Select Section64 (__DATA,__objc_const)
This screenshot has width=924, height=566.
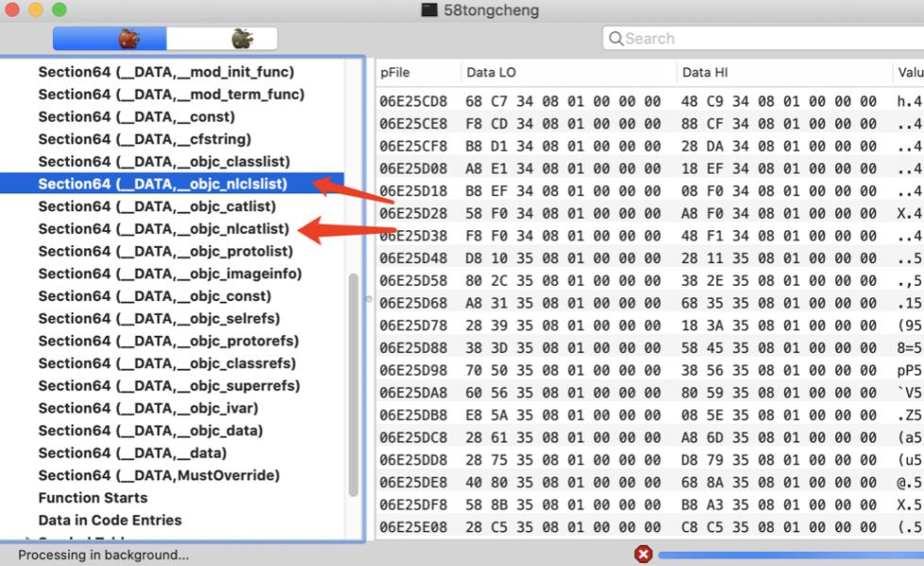pos(155,295)
